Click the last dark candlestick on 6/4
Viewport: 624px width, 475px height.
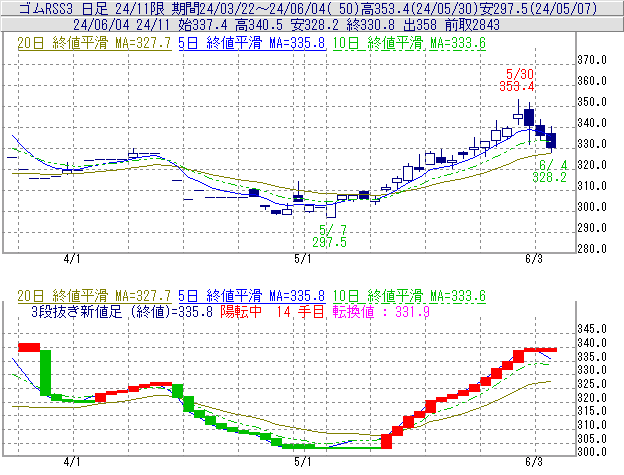pyautogui.click(x=551, y=140)
